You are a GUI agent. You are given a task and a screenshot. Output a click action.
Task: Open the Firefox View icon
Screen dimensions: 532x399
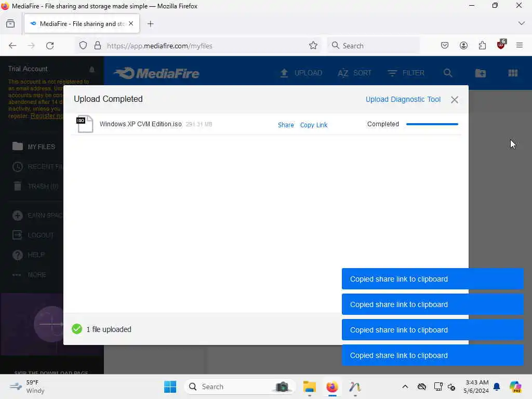(10, 24)
